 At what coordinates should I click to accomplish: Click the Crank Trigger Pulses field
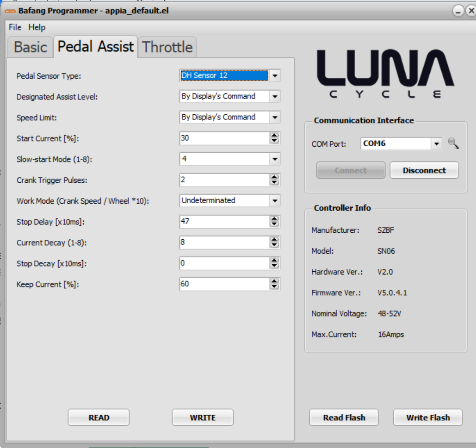coord(224,180)
